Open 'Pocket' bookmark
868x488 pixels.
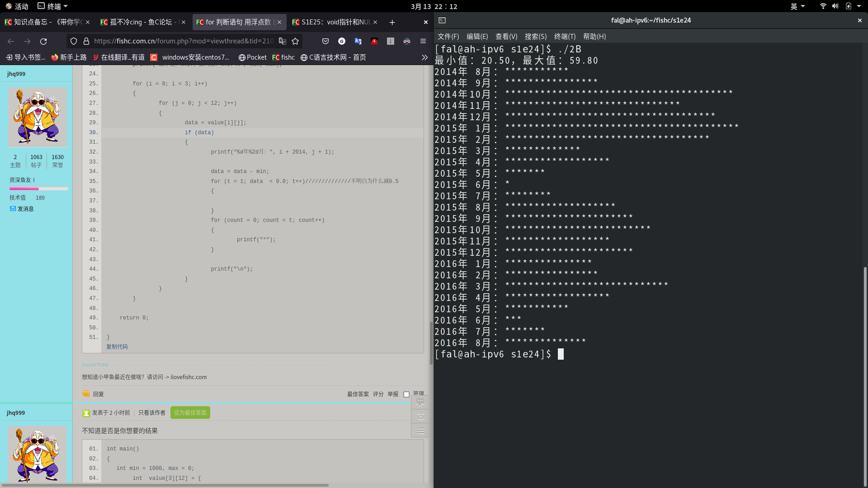(x=253, y=57)
